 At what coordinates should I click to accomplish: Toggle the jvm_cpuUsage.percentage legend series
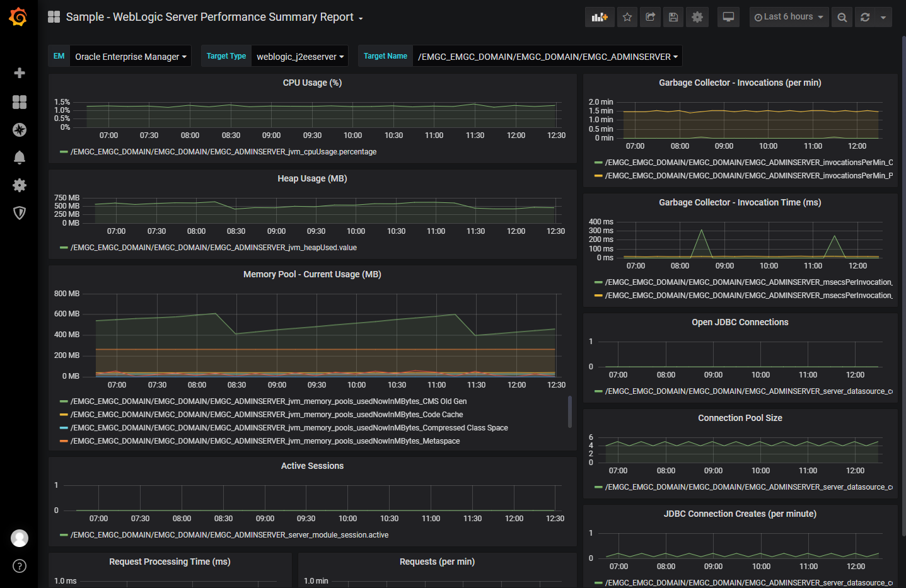click(x=223, y=152)
